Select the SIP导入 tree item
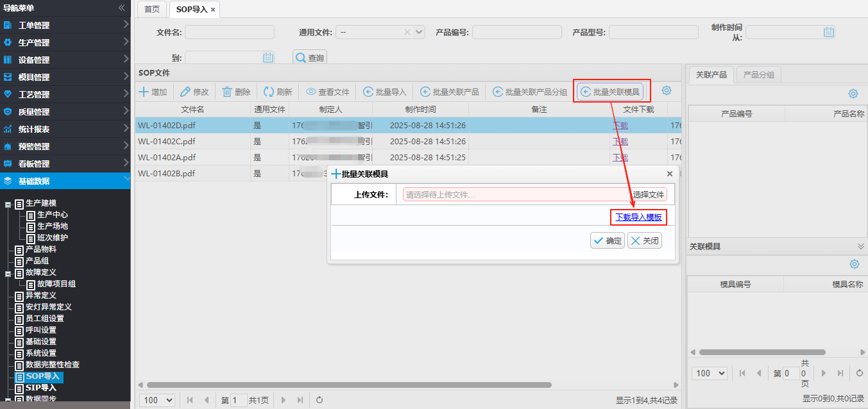868x409 pixels. pyautogui.click(x=40, y=387)
